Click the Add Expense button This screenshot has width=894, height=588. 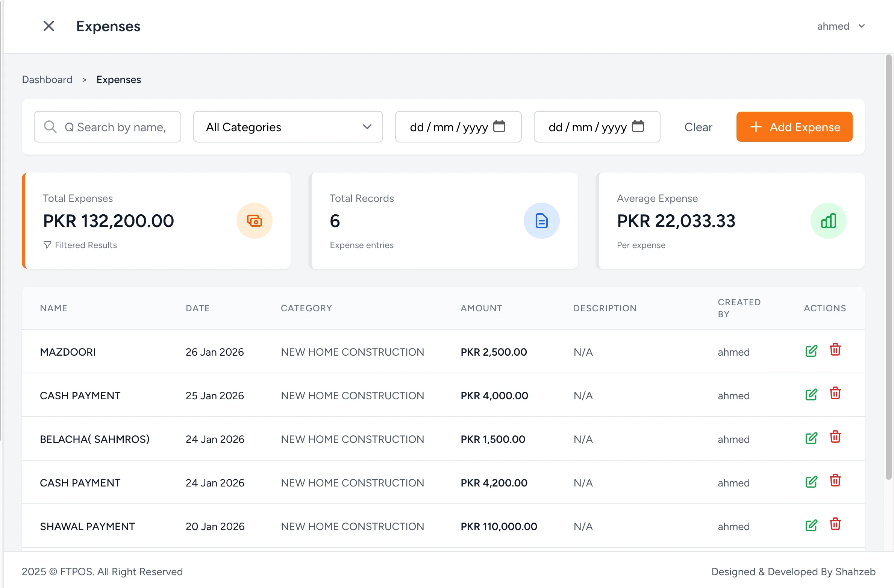tap(794, 127)
